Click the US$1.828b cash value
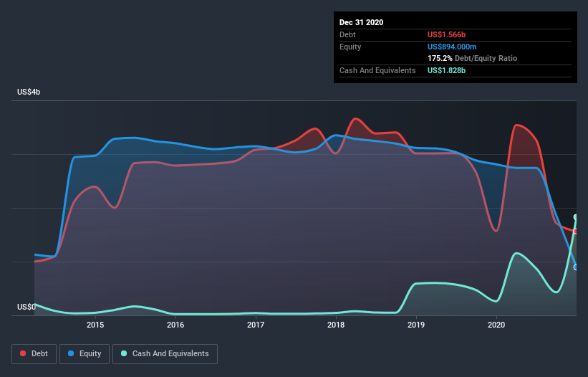This screenshot has width=588, height=377. point(446,70)
